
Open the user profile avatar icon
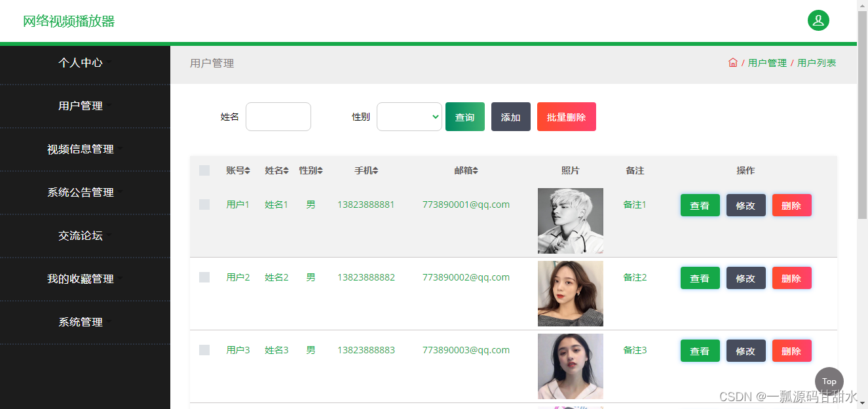click(x=818, y=20)
